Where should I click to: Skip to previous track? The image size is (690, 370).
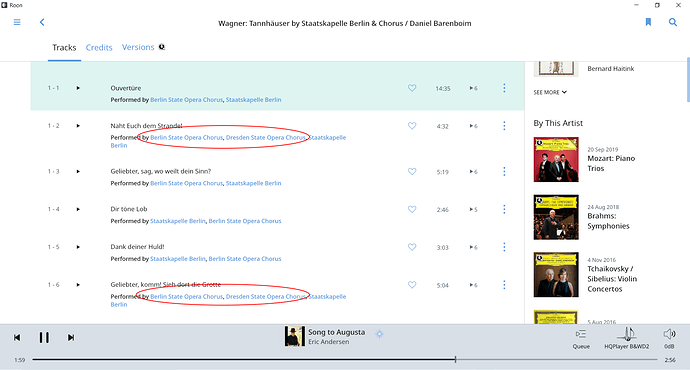click(17, 337)
